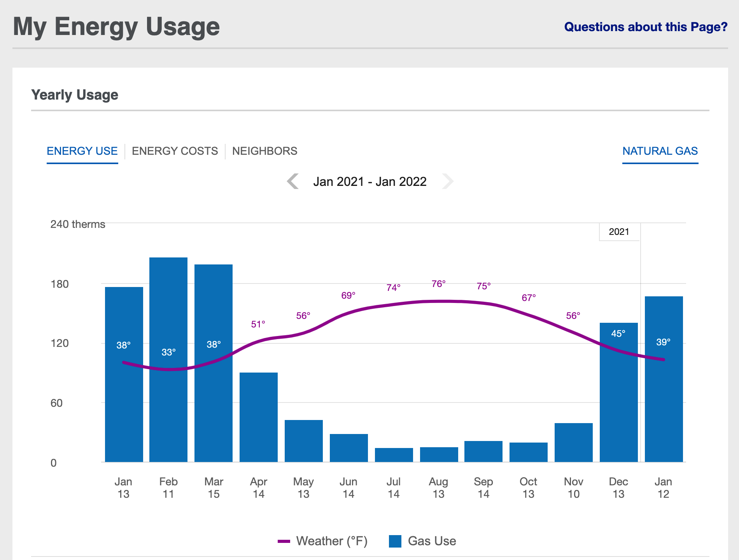Select the May 13 gas usage bar
The image size is (739, 560).
(304, 441)
